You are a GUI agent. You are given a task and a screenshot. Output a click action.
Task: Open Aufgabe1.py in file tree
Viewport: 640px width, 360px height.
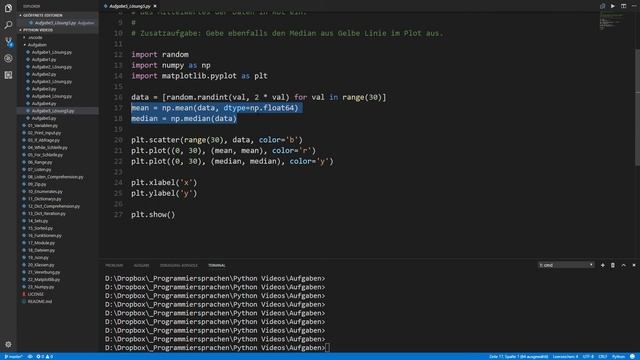[x=44, y=60]
